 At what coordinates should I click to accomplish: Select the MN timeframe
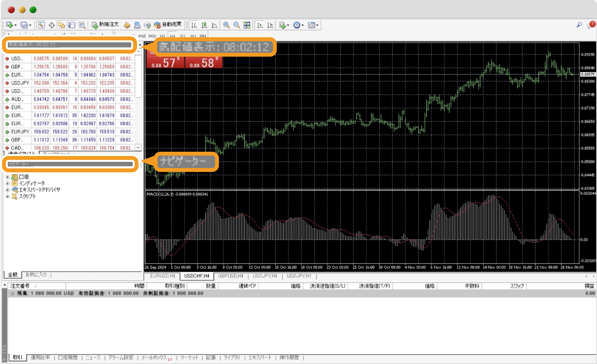click(x=203, y=36)
